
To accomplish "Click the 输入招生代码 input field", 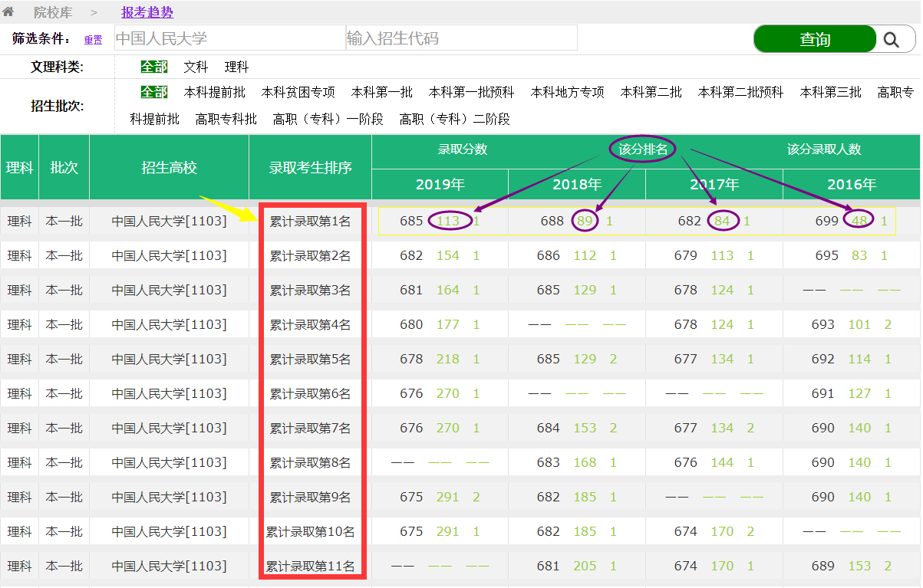I will tap(461, 38).
